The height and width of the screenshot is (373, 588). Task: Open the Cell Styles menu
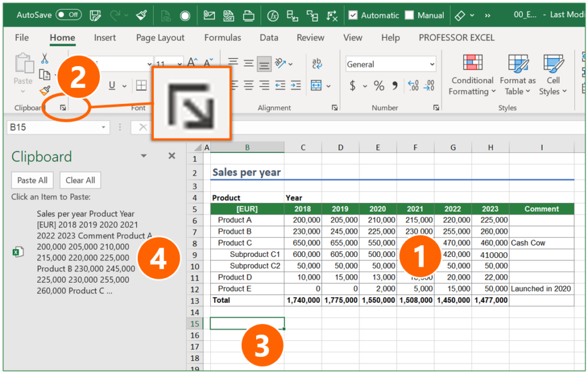point(553,75)
